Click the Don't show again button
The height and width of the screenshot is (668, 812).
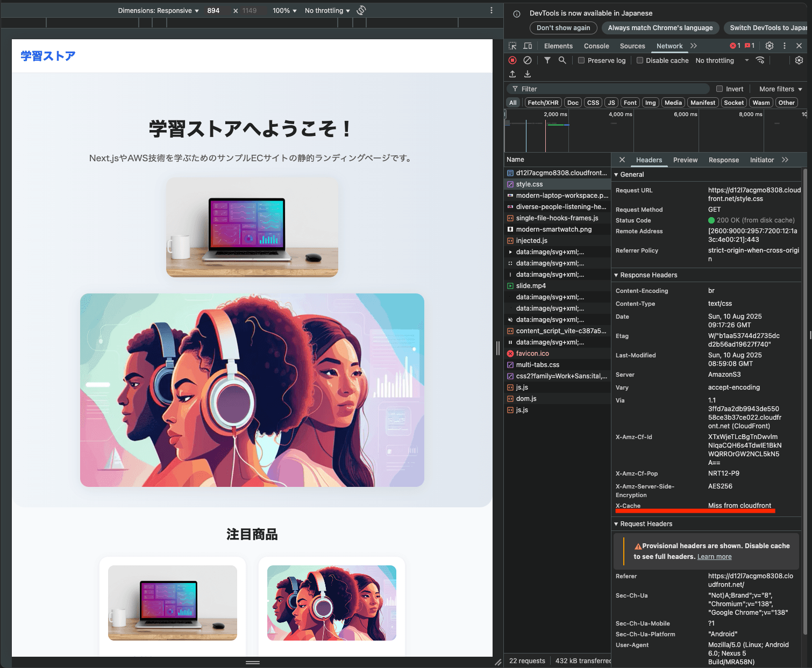pos(563,28)
